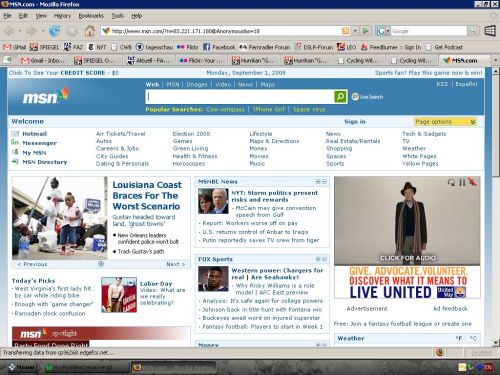Switch weather units to °F
Image resolution: width=500 pixels, height=375 pixels.
[x=459, y=338]
